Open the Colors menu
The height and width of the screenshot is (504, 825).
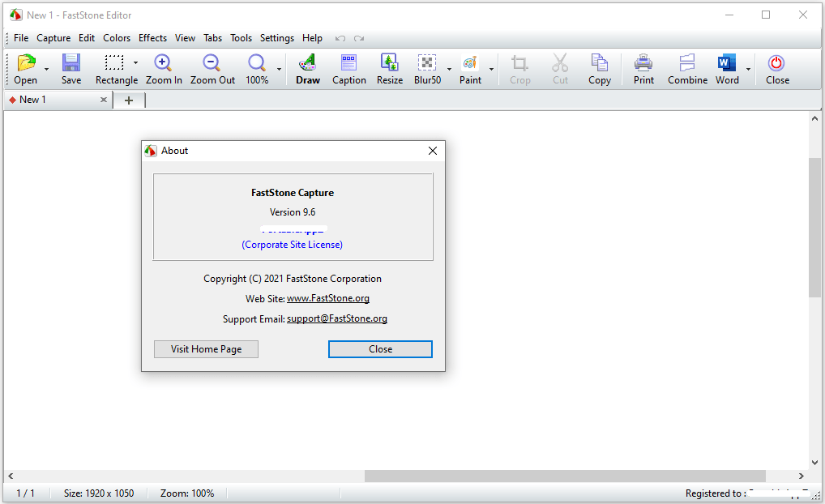(116, 38)
